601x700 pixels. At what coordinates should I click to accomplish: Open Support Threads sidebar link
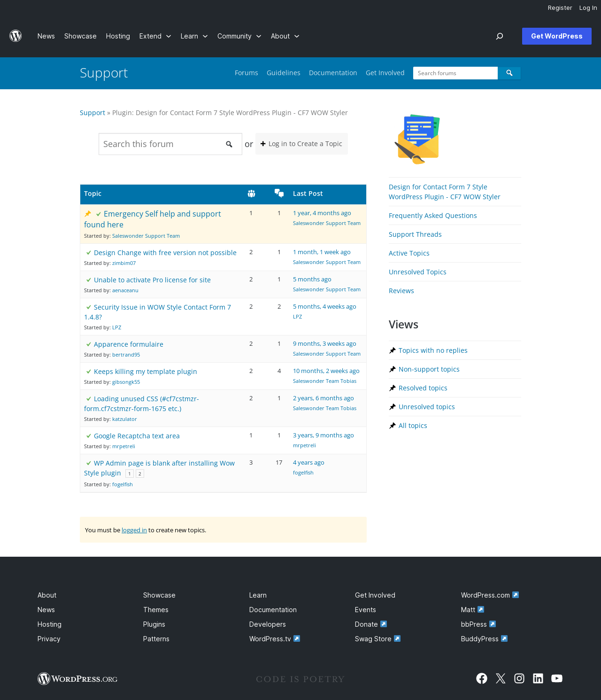(x=415, y=234)
